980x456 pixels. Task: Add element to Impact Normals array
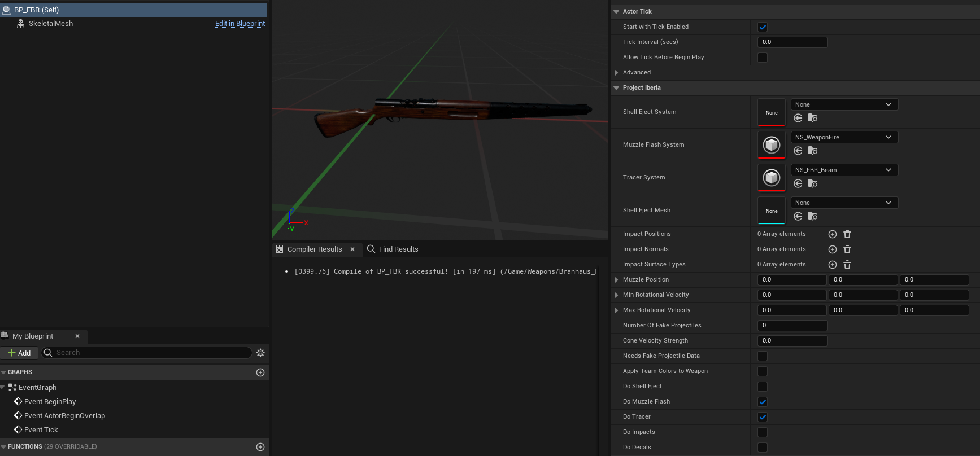coord(833,249)
